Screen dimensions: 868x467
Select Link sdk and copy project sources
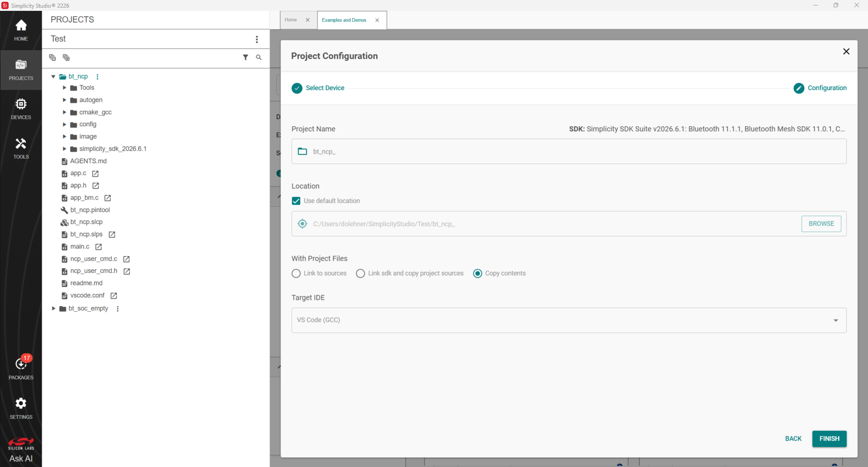(x=360, y=273)
